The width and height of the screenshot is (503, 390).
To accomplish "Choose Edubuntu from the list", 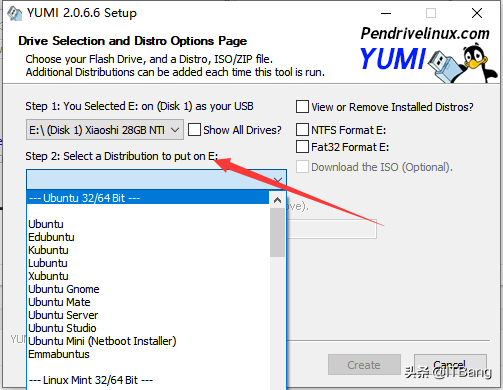I will coord(148,237).
